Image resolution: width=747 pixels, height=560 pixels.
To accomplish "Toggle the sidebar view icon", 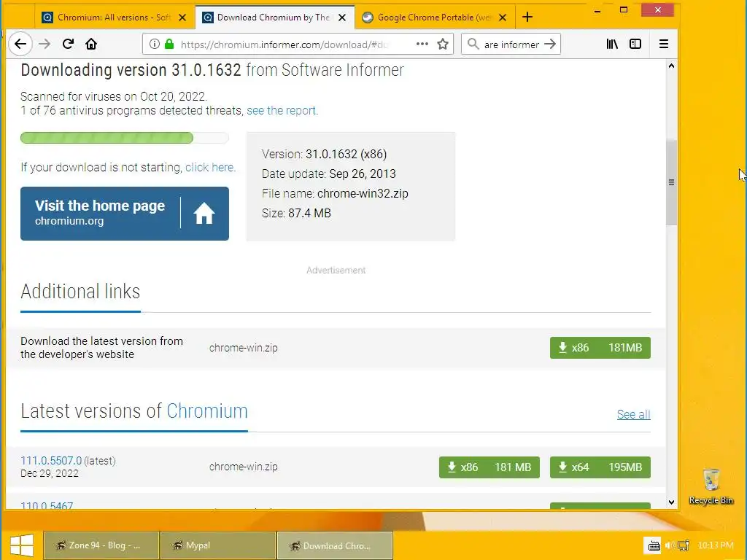I will [x=635, y=44].
